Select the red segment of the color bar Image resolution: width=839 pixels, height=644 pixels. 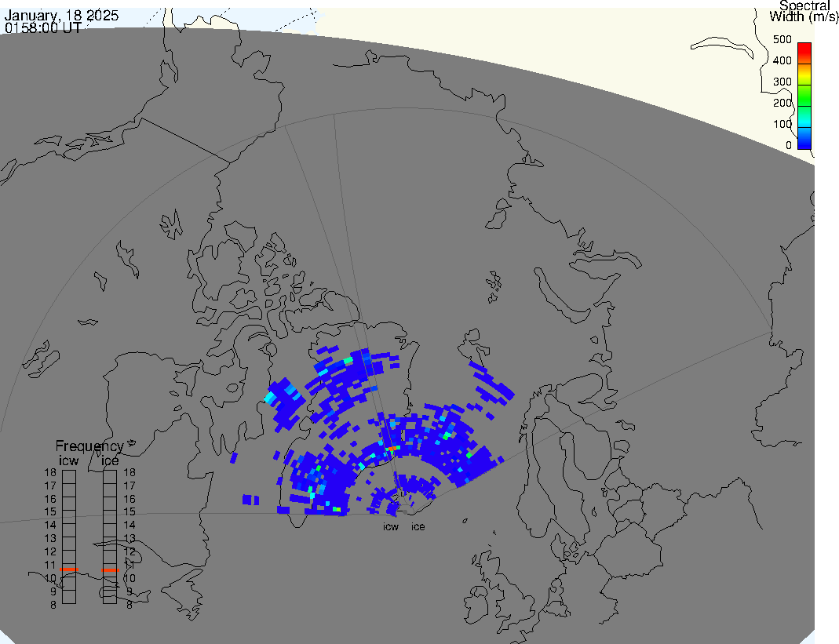click(804, 53)
